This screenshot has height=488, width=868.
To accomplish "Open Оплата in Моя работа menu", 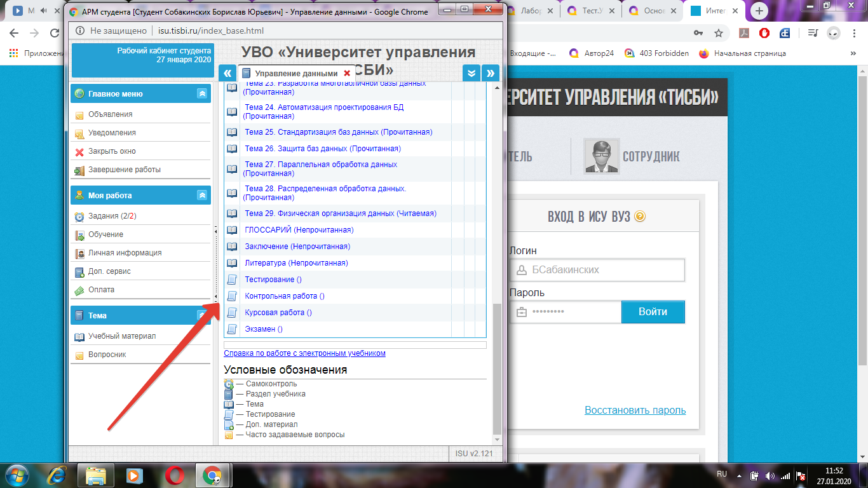I will (101, 290).
